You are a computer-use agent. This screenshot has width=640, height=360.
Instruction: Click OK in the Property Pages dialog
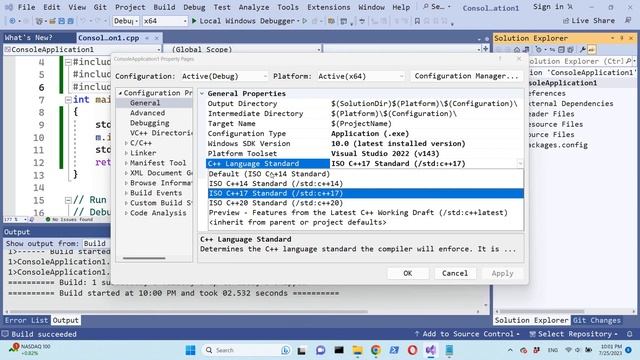coord(407,273)
